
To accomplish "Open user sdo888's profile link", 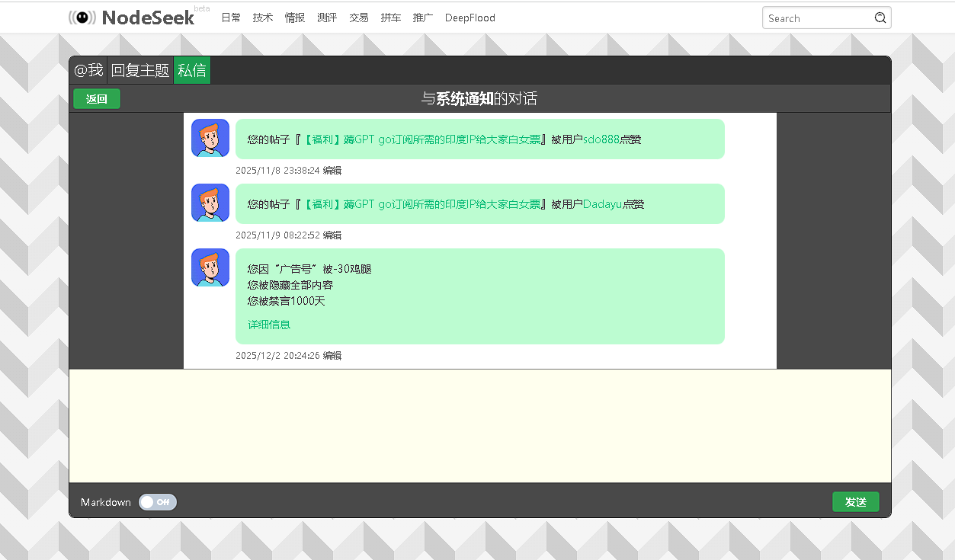I will tap(601, 139).
